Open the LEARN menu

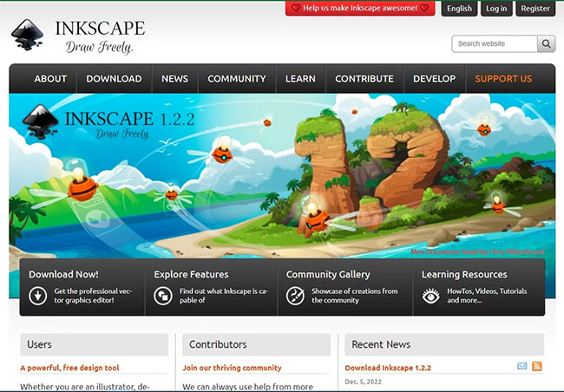[x=300, y=79]
